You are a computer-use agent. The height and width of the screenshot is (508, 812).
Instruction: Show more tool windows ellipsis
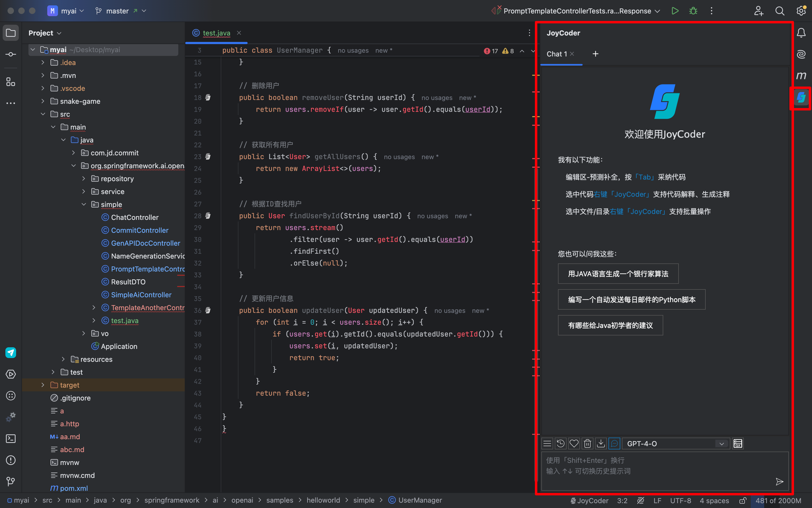tap(11, 103)
